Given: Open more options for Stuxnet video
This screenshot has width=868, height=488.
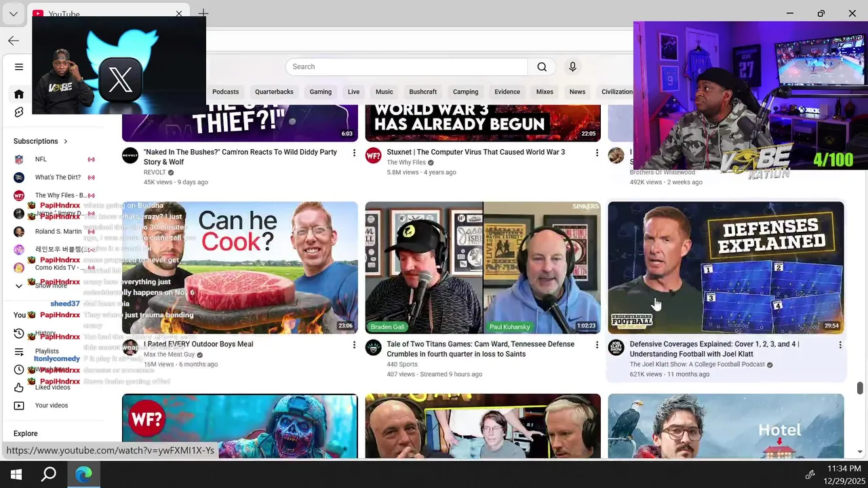Looking at the screenshot, I should tap(597, 153).
